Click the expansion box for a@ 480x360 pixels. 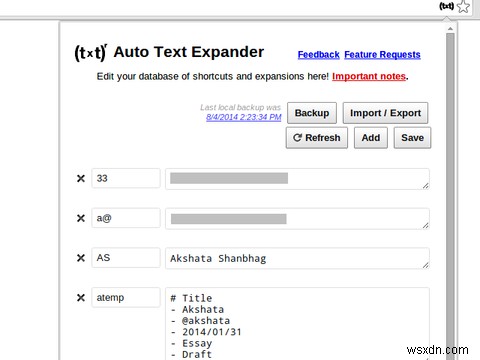point(297,219)
